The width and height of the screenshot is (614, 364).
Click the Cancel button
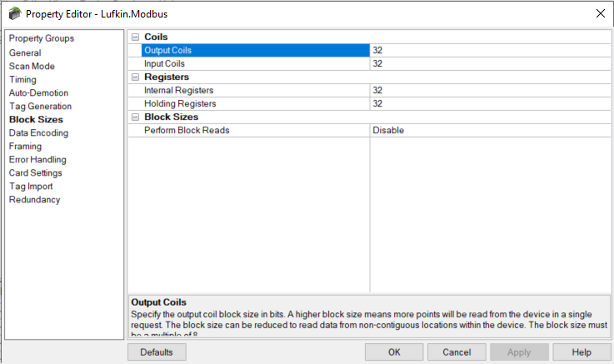click(x=457, y=352)
